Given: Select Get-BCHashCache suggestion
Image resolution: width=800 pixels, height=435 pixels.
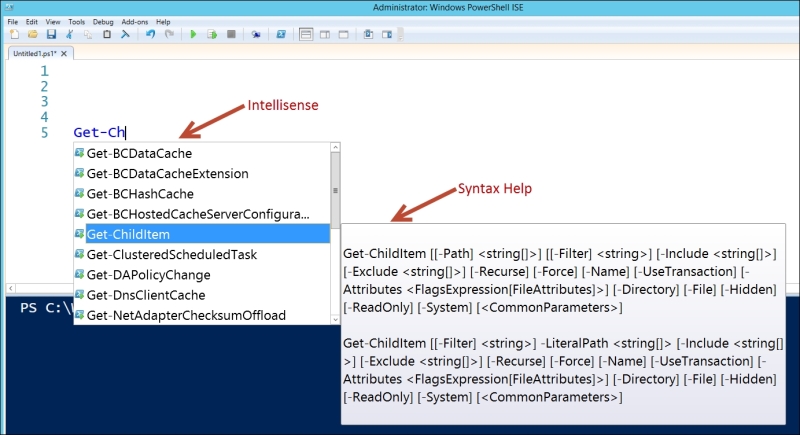Looking at the screenshot, I should pyautogui.click(x=202, y=194).
